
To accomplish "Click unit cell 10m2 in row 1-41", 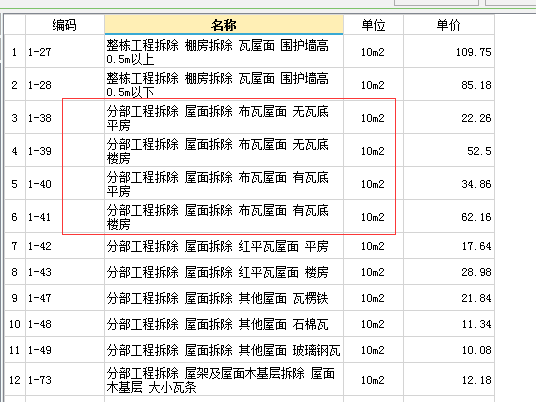I will pos(373,217).
